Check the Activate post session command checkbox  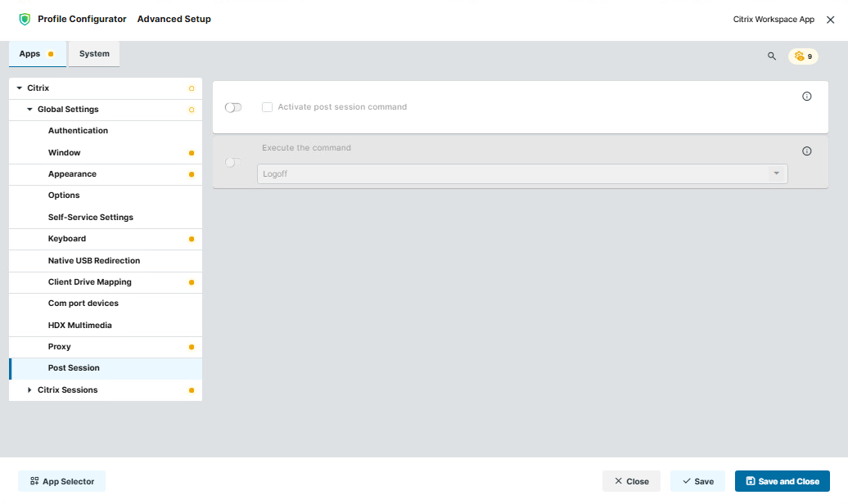267,107
